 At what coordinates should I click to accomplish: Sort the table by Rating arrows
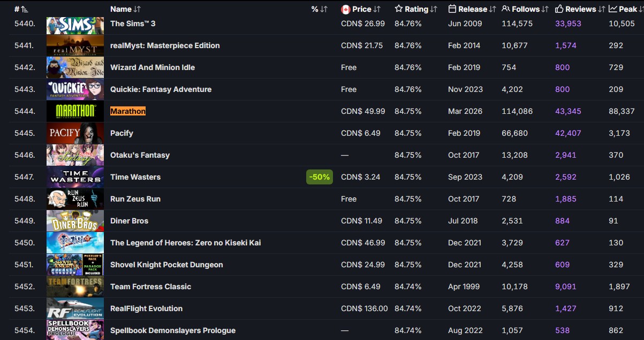point(434,9)
